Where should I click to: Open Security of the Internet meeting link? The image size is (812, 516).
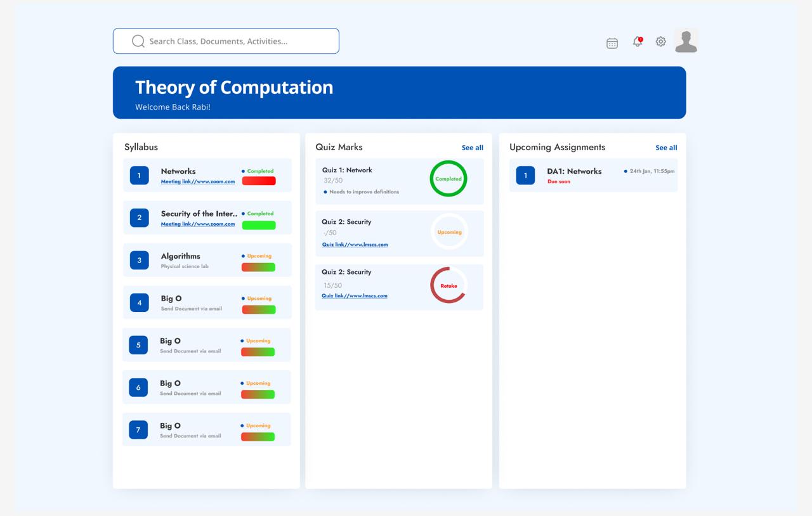[x=198, y=224]
